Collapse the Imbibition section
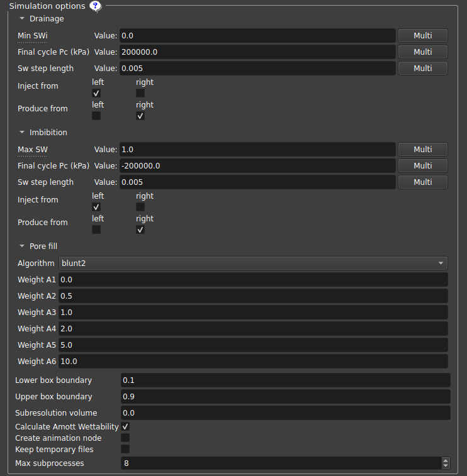Image resolution: width=467 pixels, height=476 pixels. (22, 133)
